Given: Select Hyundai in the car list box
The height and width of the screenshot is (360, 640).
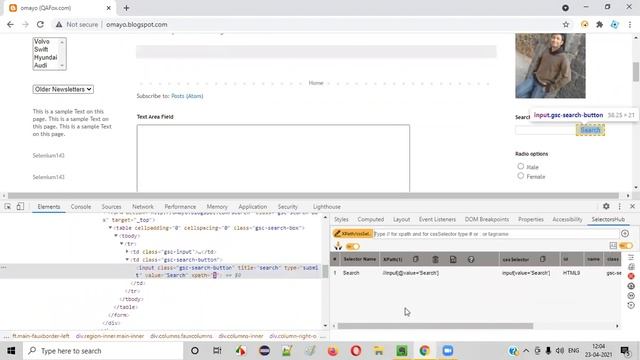Looking at the screenshot, I should (x=45, y=58).
